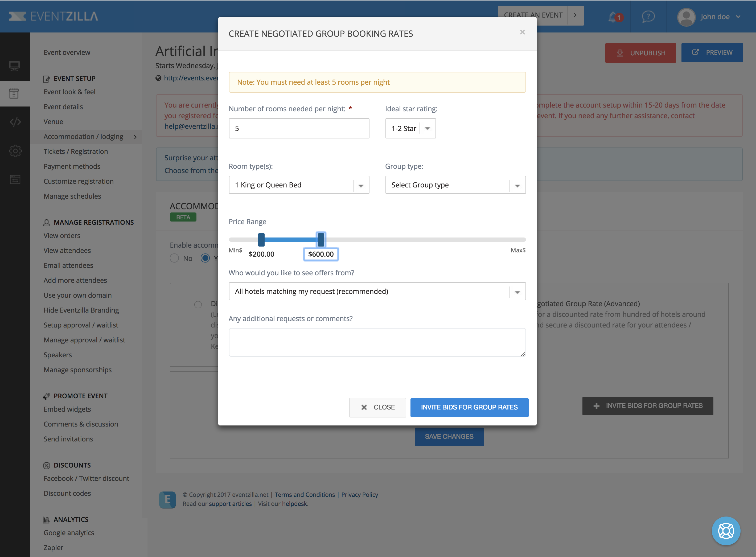Click the $600.00 max price slider handle
The height and width of the screenshot is (557, 756).
pos(321,239)
